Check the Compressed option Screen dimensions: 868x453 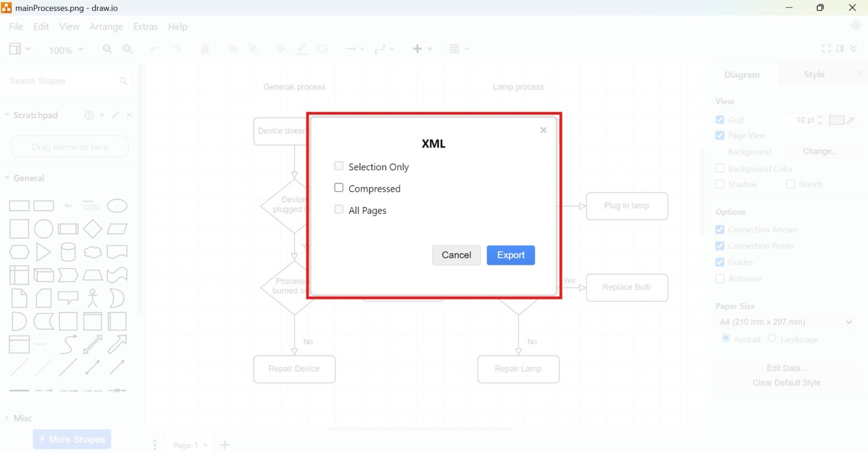click(x=338, y=187)
